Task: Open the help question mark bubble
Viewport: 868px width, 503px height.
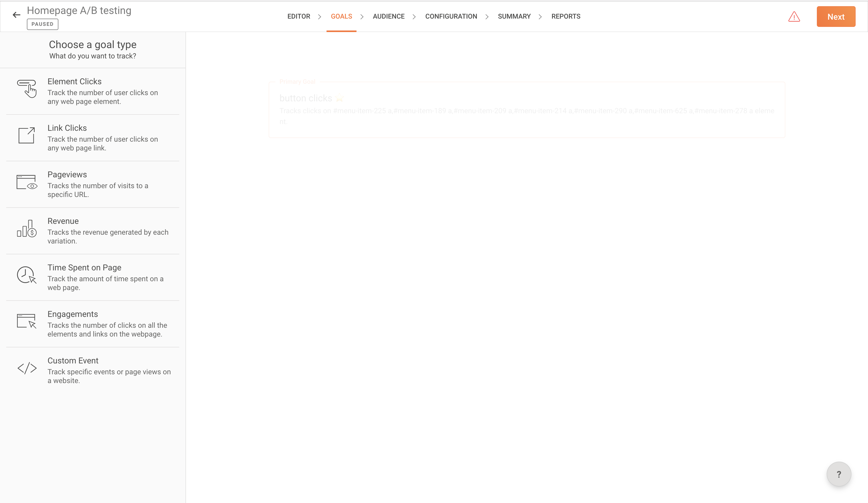Action: (x=839, y=474)
